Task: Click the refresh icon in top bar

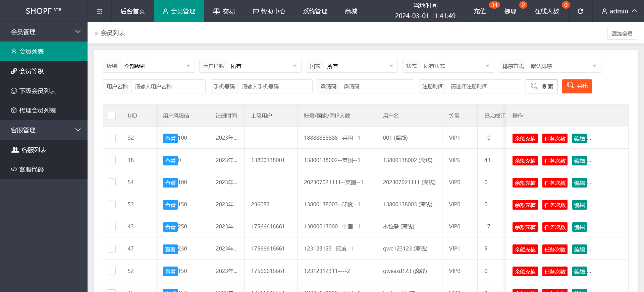Action: coord(580,11)
